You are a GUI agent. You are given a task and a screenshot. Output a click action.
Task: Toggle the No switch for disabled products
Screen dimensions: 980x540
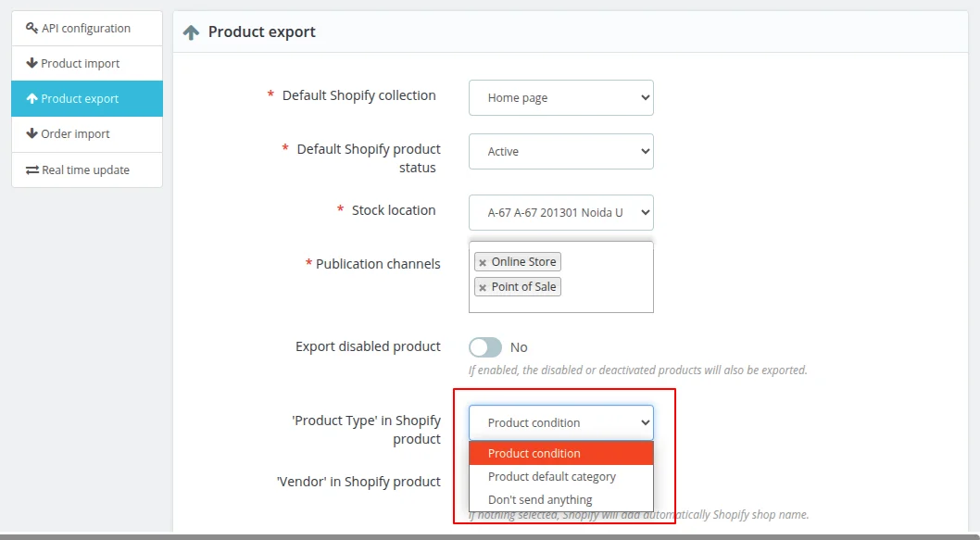click(484, 346)
